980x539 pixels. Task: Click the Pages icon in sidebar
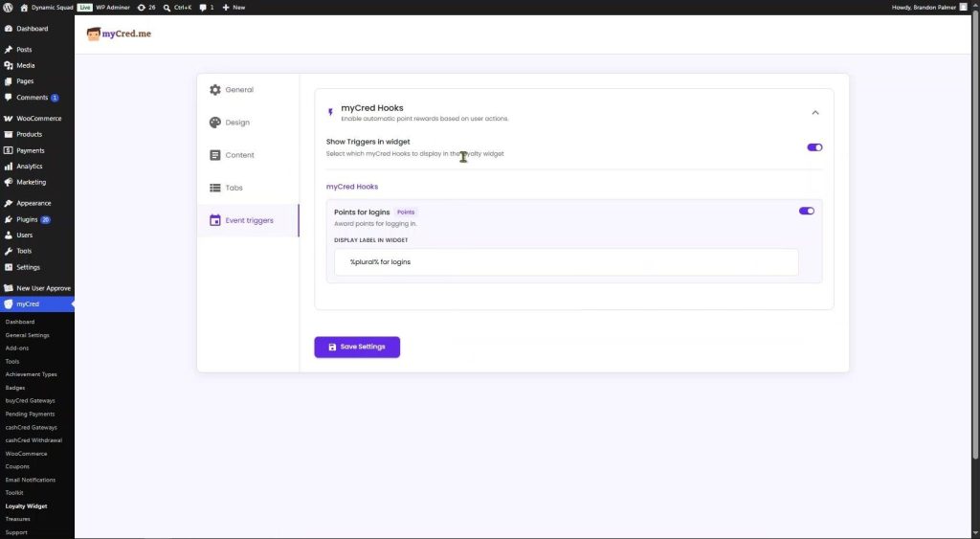coord(8,81)
